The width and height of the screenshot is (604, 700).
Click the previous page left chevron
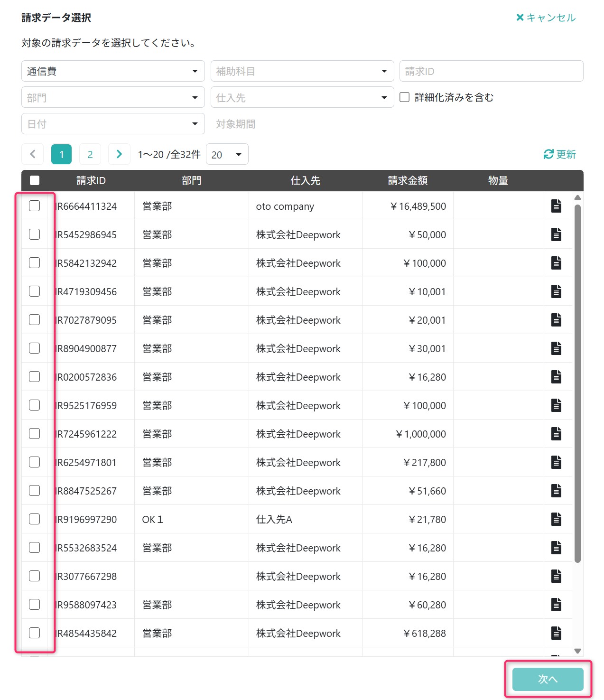pos(33,154)
